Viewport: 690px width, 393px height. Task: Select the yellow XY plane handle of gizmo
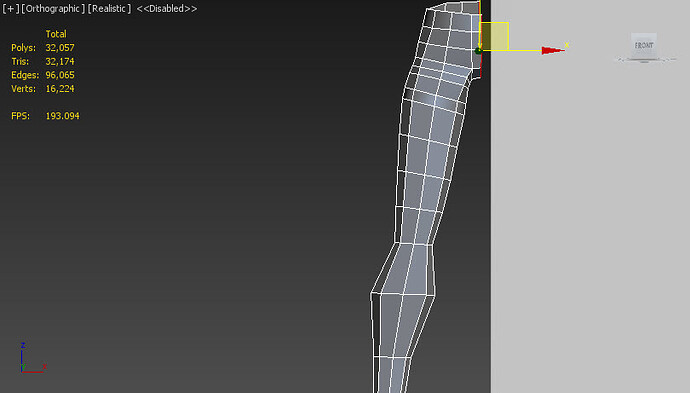(494, 36)
